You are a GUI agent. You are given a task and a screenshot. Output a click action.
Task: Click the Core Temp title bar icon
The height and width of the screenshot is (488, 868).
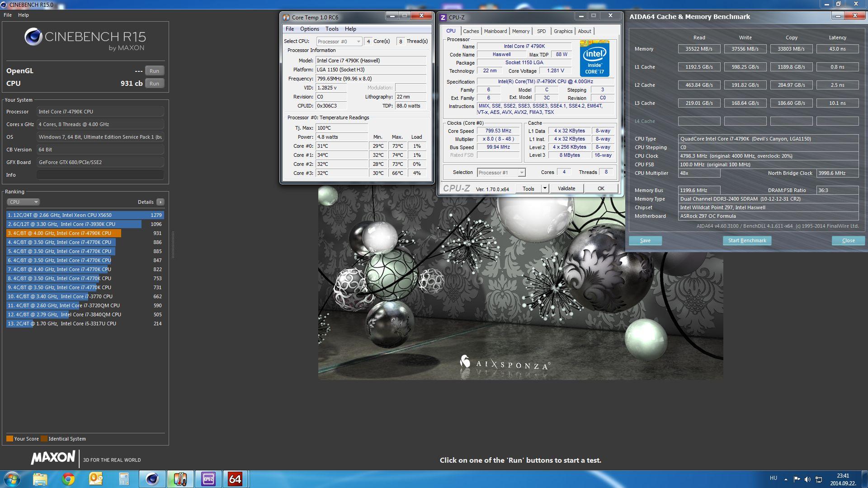pos(286,17)
